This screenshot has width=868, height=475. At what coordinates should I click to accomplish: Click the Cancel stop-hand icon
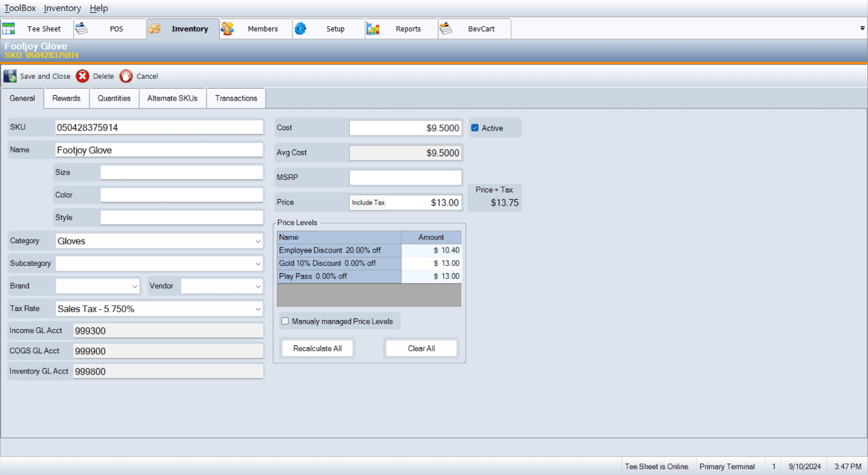[x=126, y=76]
